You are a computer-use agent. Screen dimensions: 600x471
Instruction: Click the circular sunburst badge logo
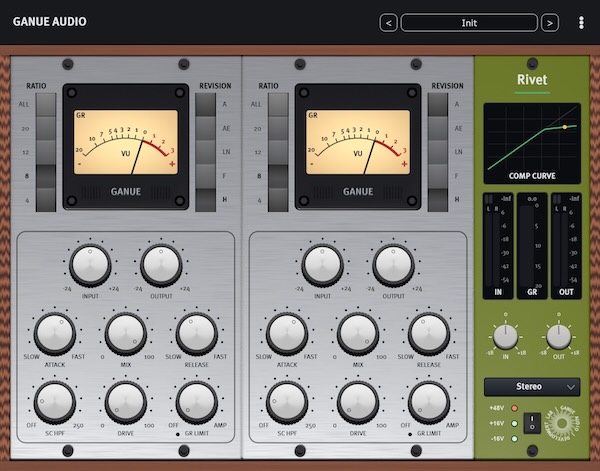pyautogui.click(x=562, y=423)
